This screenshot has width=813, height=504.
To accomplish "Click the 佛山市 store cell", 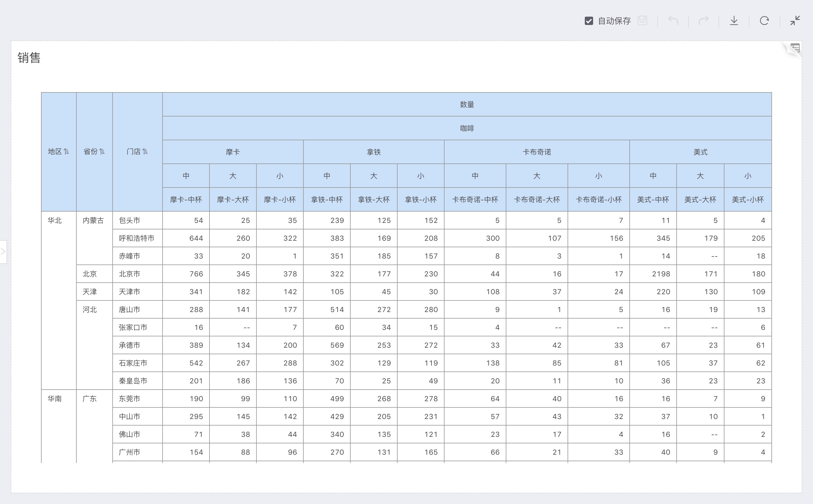I will click(137, 434).
